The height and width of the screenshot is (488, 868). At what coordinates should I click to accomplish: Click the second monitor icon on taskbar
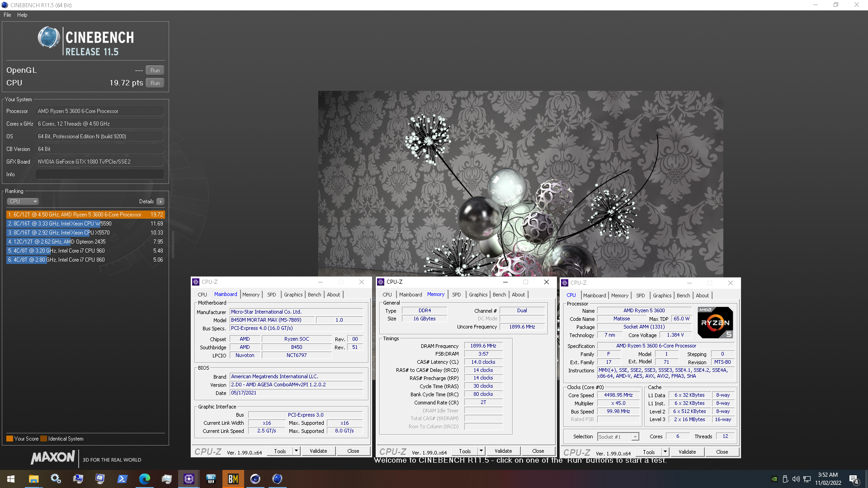pos(100,479)
